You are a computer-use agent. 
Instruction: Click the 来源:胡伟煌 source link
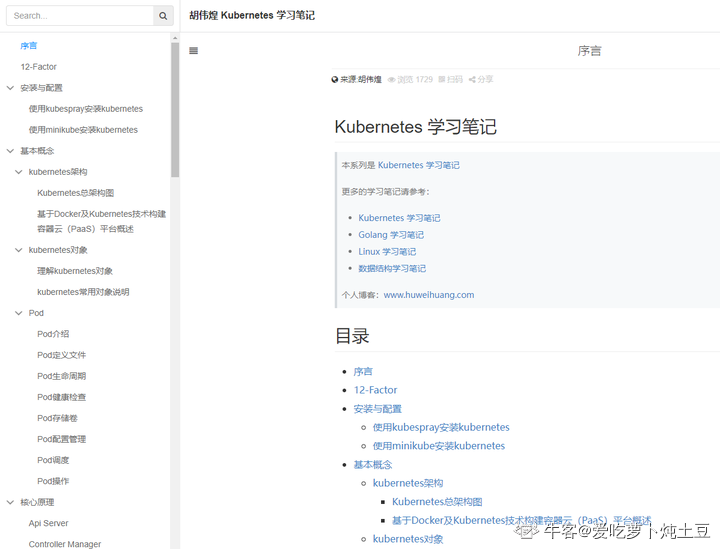[x=361, y=79]
